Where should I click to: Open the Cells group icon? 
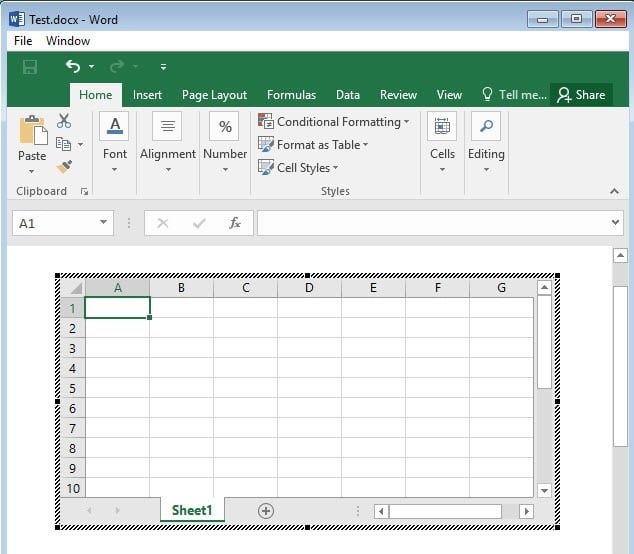[x=442, y=127]
